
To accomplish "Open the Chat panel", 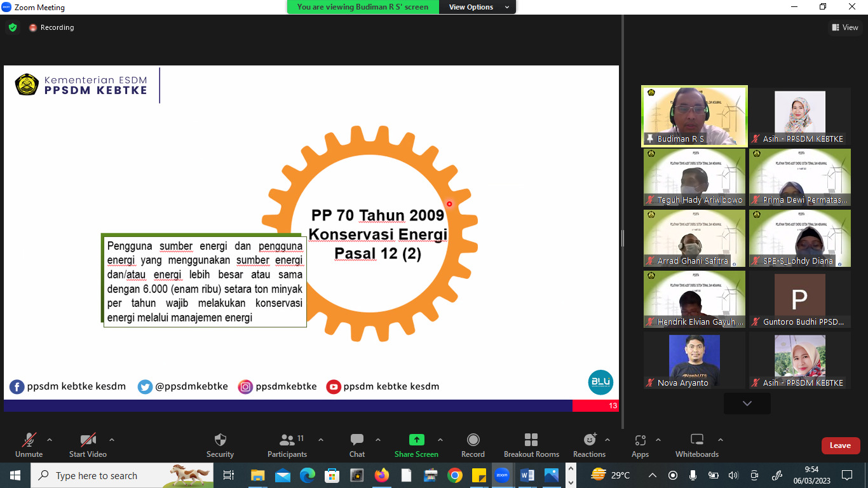I will tap(357, 440).
